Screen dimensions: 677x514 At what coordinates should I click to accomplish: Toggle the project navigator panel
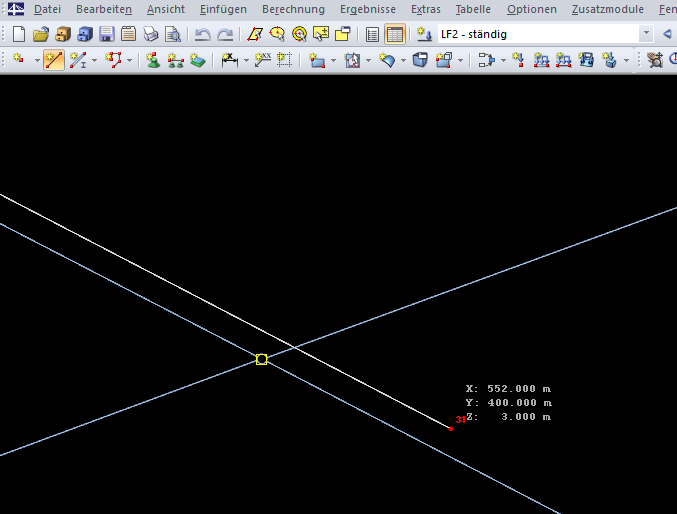click(x=372, y=34)
